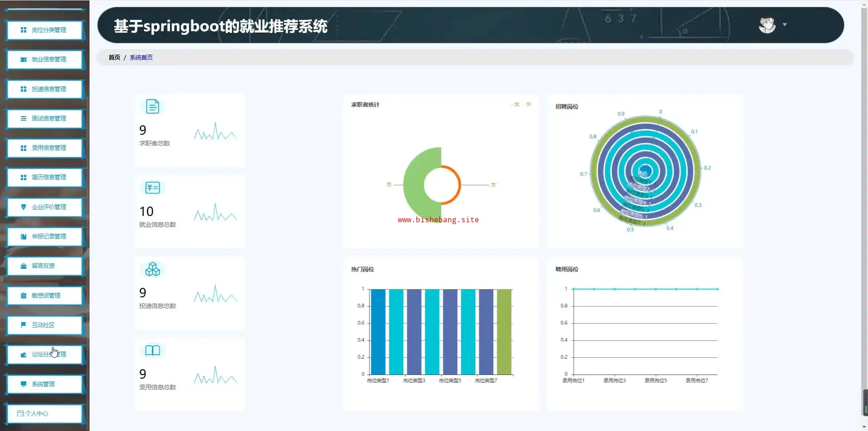
Task: Click the card icon beside 个人中心
Action: click(20, 413)
